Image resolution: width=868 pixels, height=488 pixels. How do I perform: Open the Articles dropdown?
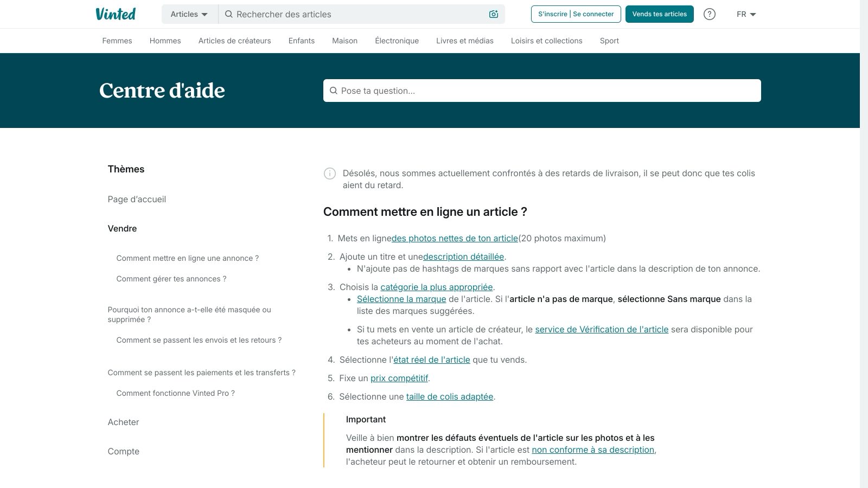pyautogui.click(x=189, y=14)
